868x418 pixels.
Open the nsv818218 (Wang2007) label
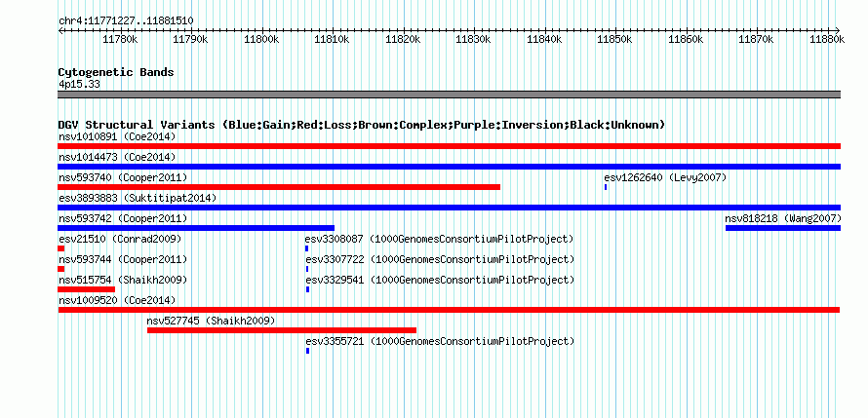click(x=783, y=218)
